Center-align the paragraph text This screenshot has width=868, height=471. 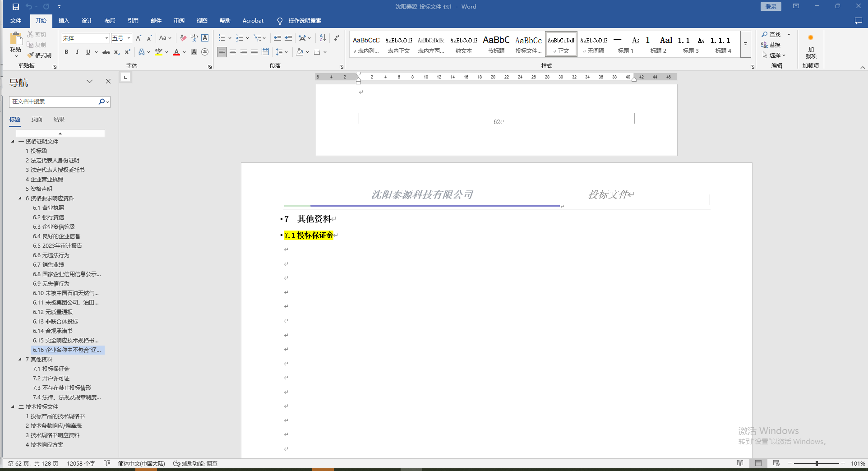coord(233,52)
